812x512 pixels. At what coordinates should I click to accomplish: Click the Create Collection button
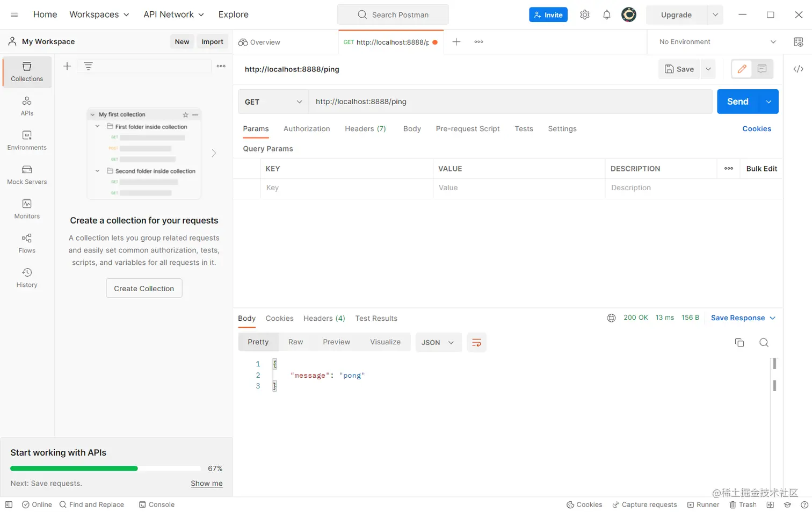(x=144, y=289)
